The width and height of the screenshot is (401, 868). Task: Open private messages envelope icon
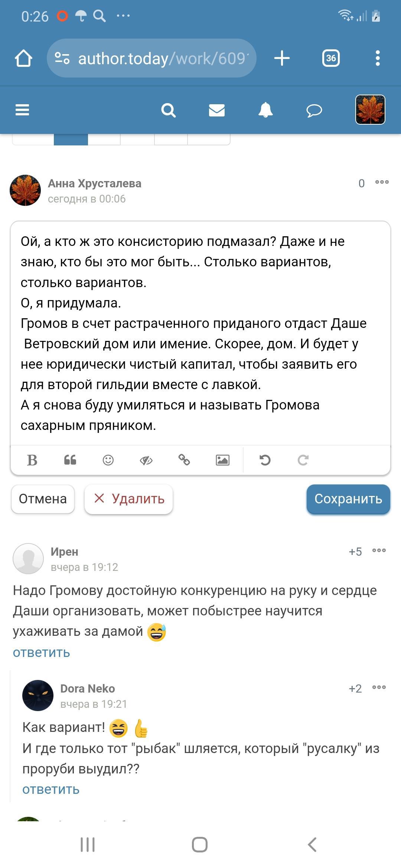217,110
